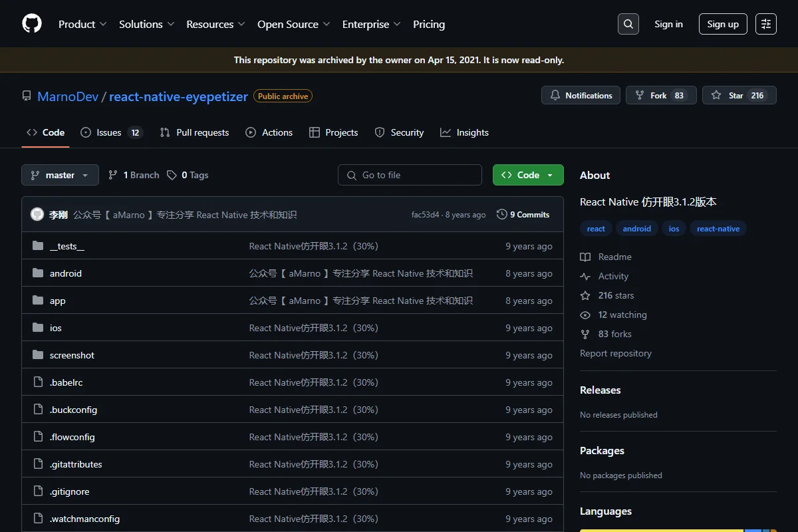
Task: Open the MarnoDev owner profile link
Action: (68, 96)
